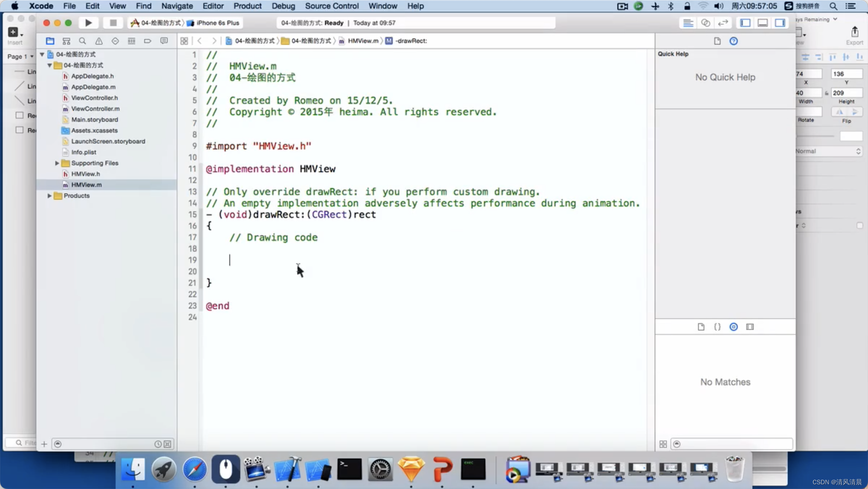Screen dimensions: 868x489
Task: Show the File Template library
Action: point(701,327)
